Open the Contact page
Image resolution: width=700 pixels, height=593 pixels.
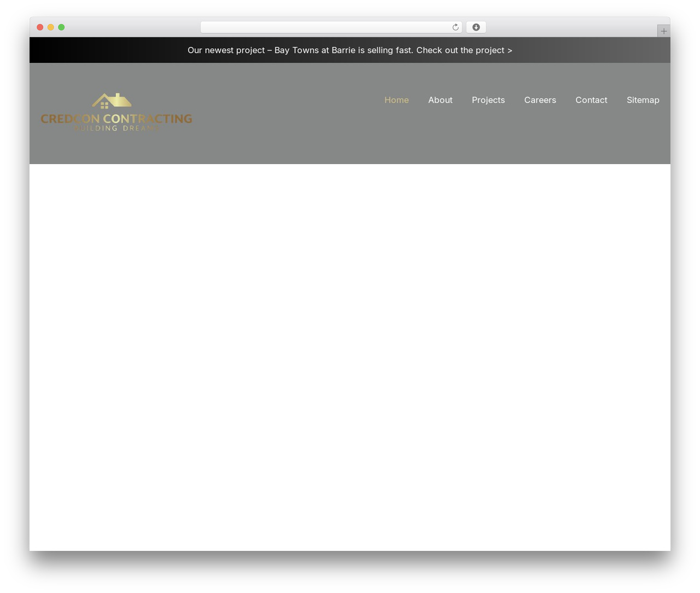591,100
